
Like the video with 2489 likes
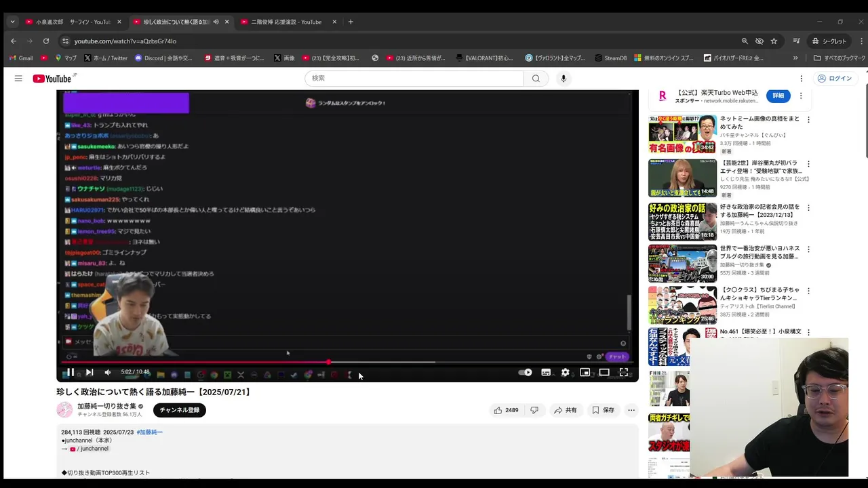[506, 410]
